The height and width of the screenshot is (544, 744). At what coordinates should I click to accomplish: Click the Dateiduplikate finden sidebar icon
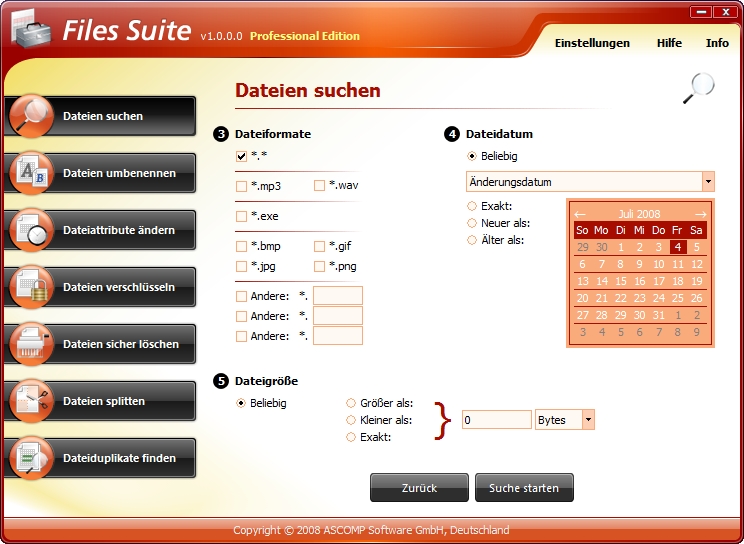(30, 458)
